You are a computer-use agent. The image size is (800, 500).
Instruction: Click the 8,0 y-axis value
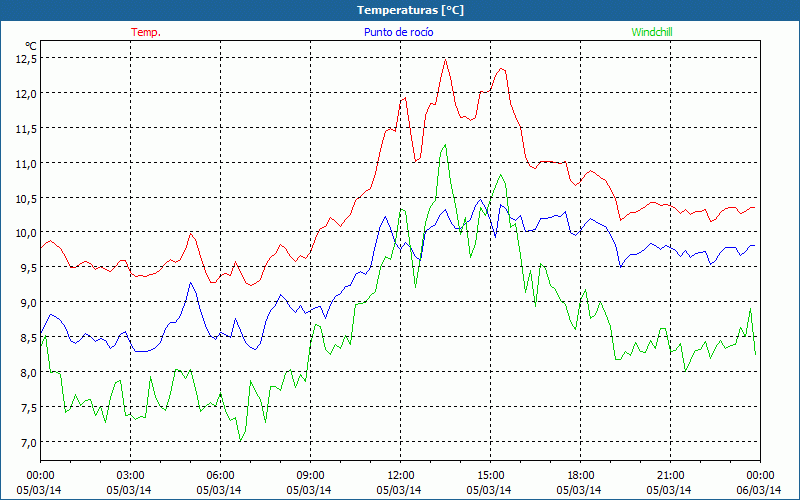tap(29, 372)
